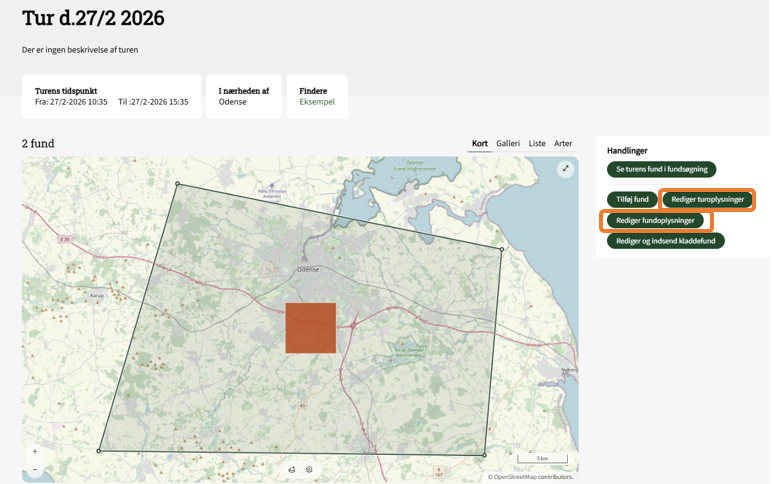The image size is (774, 484).
Task: Select the bottom-right vertex of the trip polygon
Action: click(485, 455)
